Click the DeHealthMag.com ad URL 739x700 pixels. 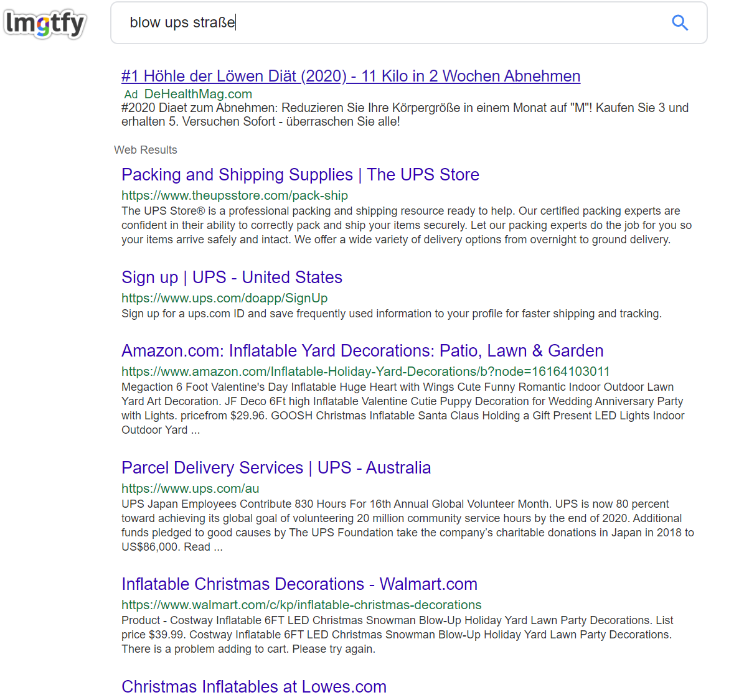[198, 94]
